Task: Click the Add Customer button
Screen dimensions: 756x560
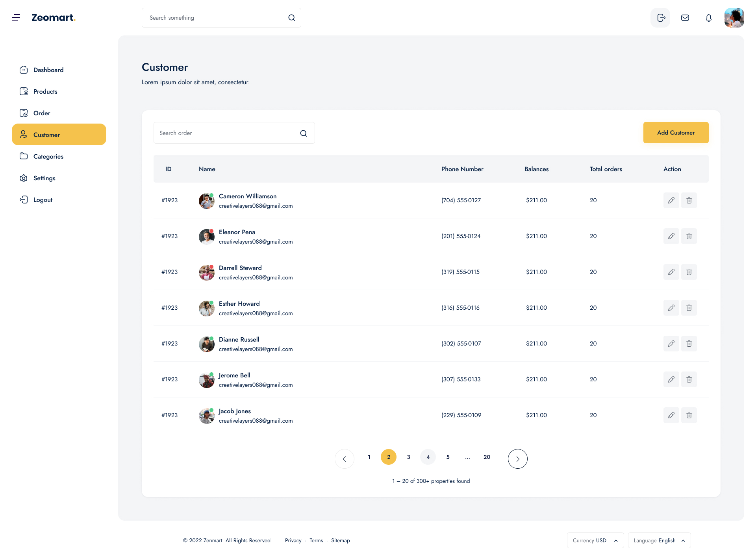Action: [676, 133]
